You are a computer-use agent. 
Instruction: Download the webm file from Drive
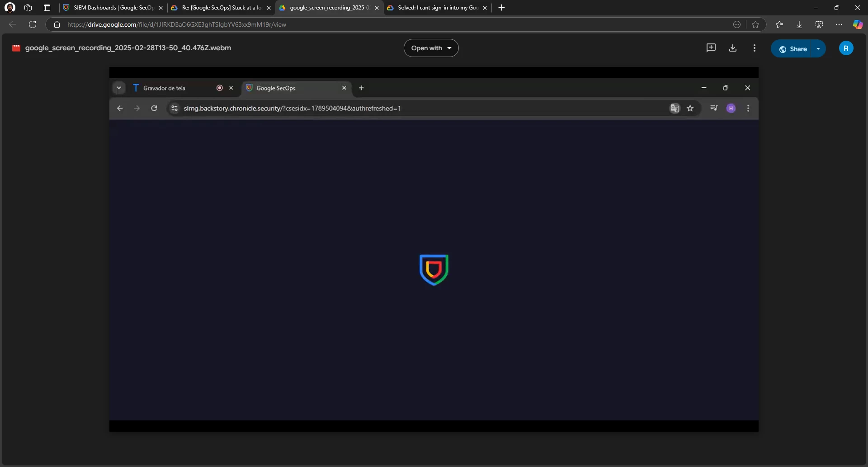click(733, 48)
